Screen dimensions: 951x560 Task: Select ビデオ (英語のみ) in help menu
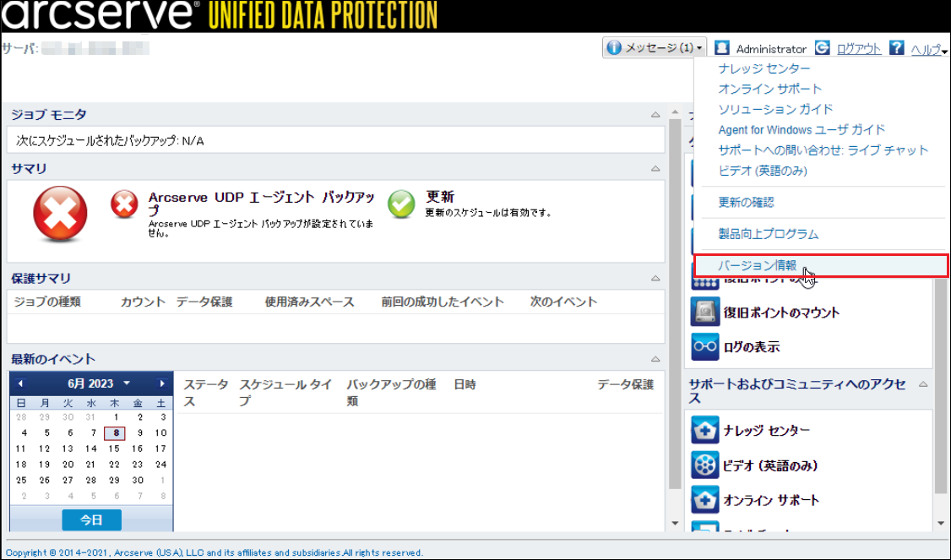(763, 171)
